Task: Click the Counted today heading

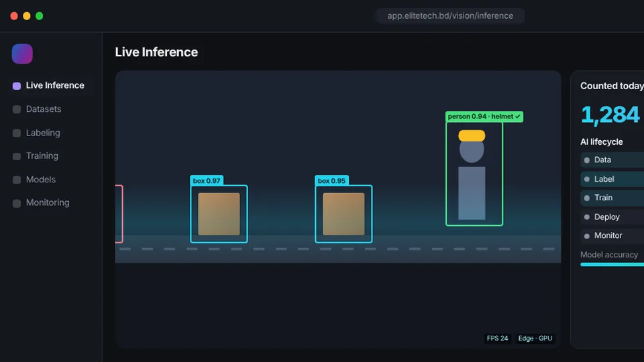Action: pos(612,86)
